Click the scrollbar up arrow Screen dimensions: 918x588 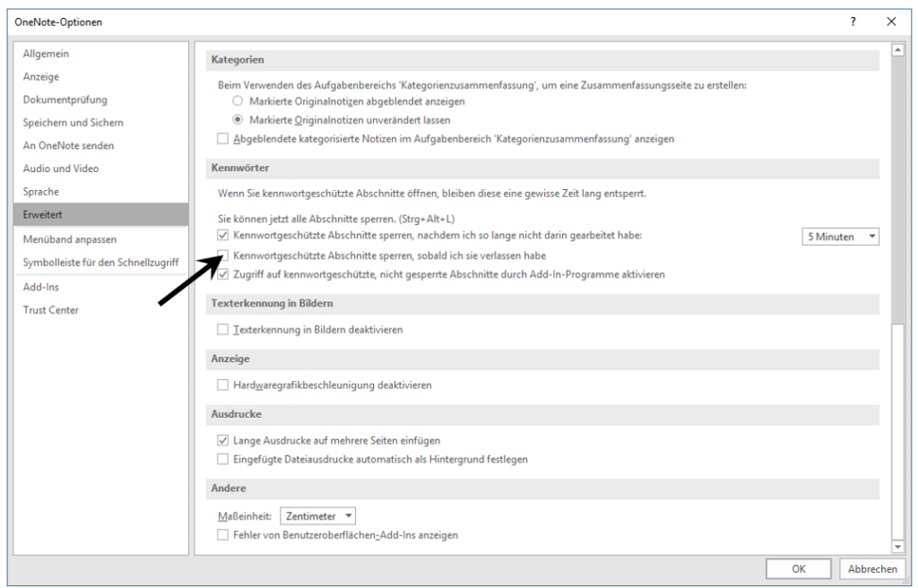(897, 50)
